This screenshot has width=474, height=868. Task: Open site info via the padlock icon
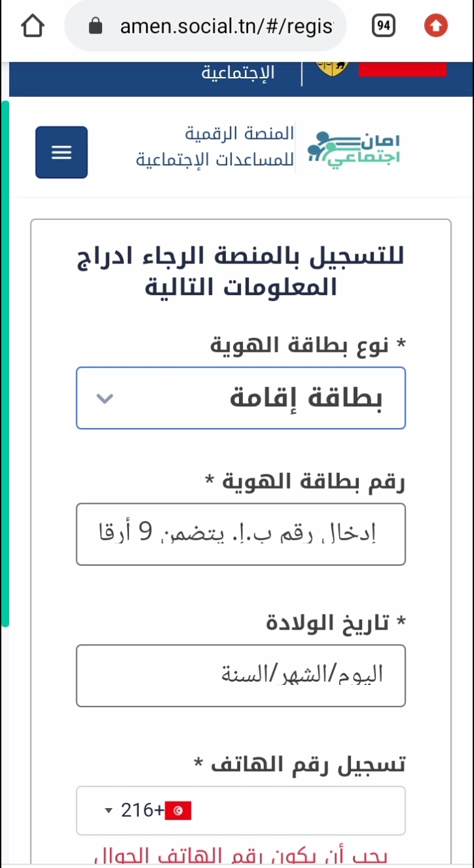click(x=95, y=26)
